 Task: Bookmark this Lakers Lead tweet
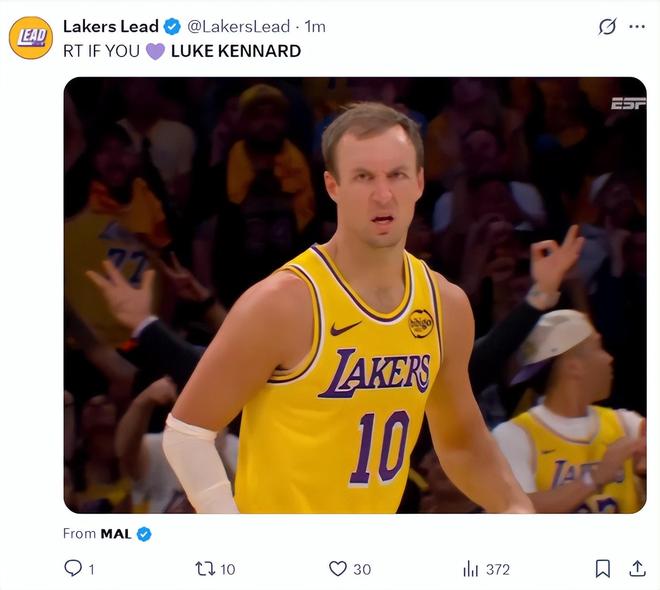click(603, 568)
